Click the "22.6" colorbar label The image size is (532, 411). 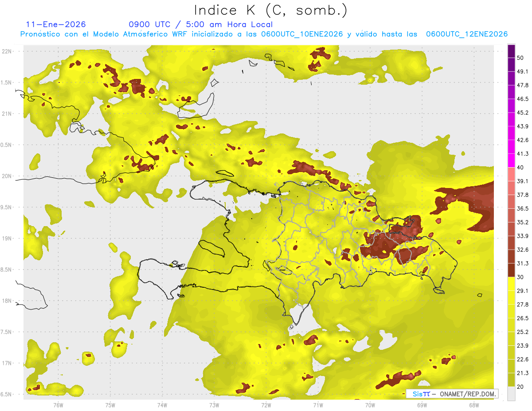pyautogui.click(x=523, y=360)
